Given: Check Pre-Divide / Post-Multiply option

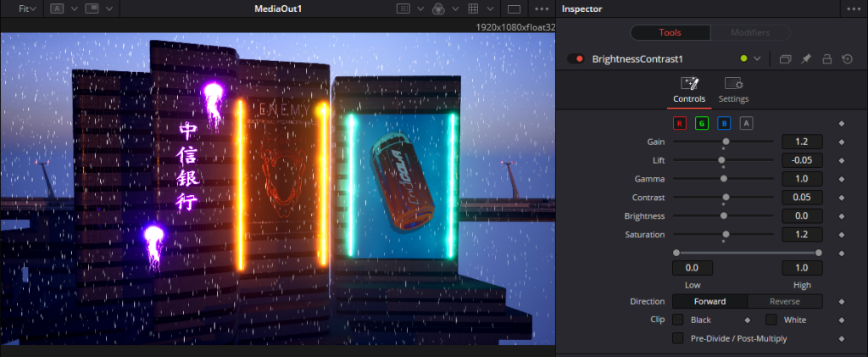Looking at the screenshot, I should coord(678,338).
